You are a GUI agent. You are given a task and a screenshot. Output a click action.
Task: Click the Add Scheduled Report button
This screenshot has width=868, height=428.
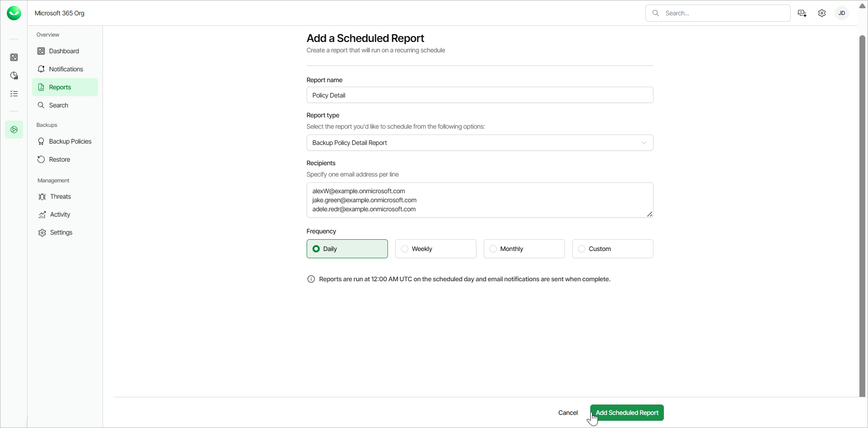click(x=627, y=413)
